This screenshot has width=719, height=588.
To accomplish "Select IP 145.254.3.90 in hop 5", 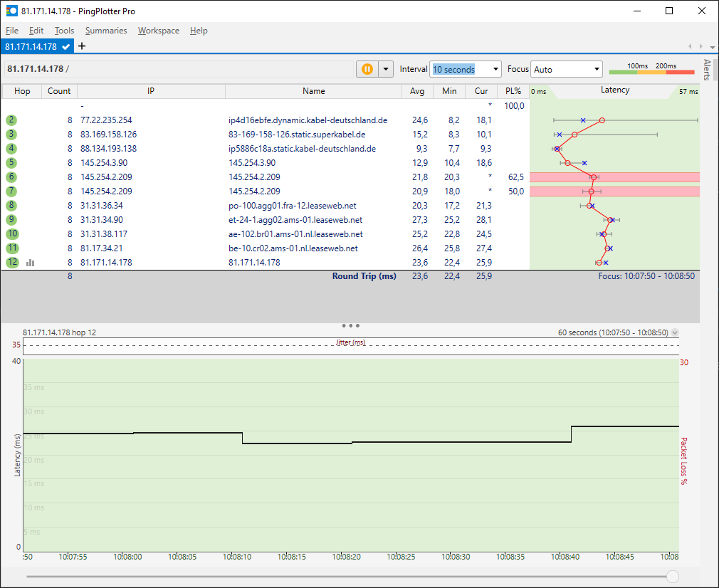I will coord(104,163).
